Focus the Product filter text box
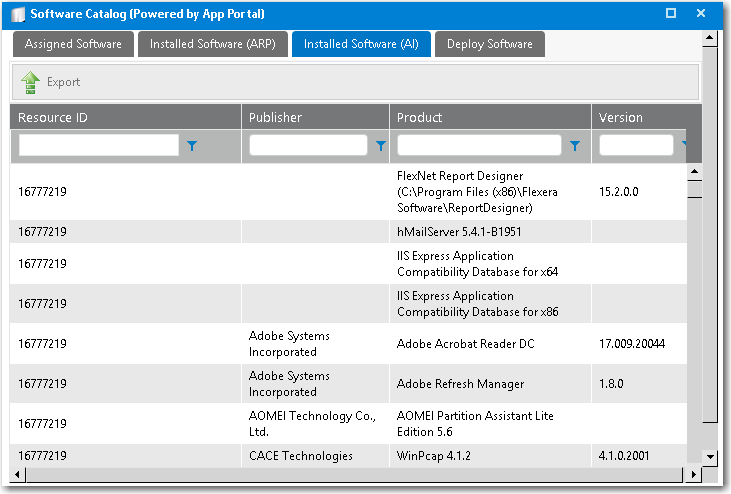Image resolution: width=731 pixels, height=494 pixels. tap(479, 146)
